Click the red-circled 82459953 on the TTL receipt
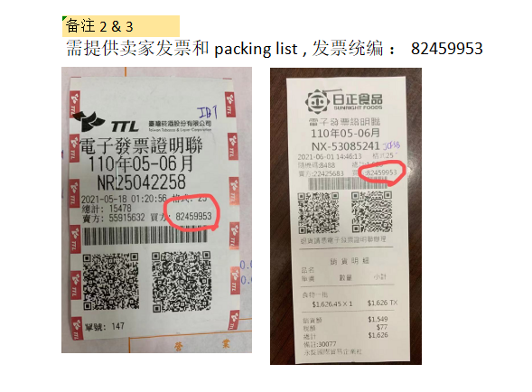532x392 pixels. [193, 216]
